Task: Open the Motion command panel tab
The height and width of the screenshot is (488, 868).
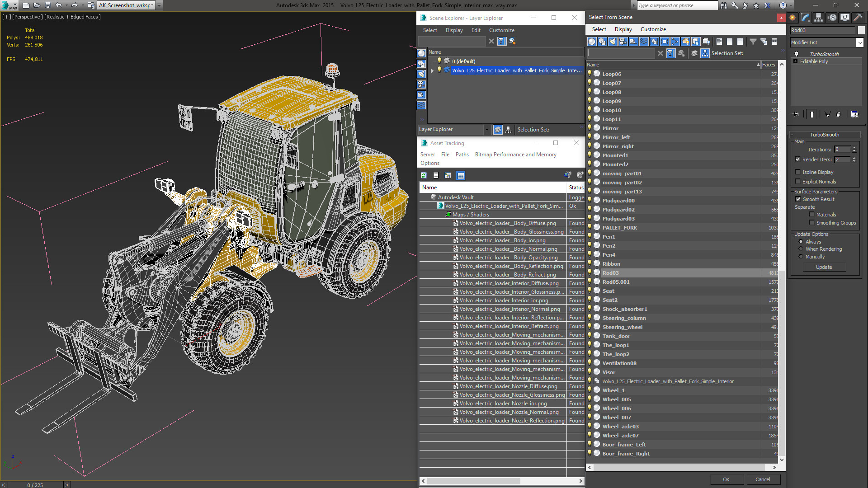Action: [832, 18]
